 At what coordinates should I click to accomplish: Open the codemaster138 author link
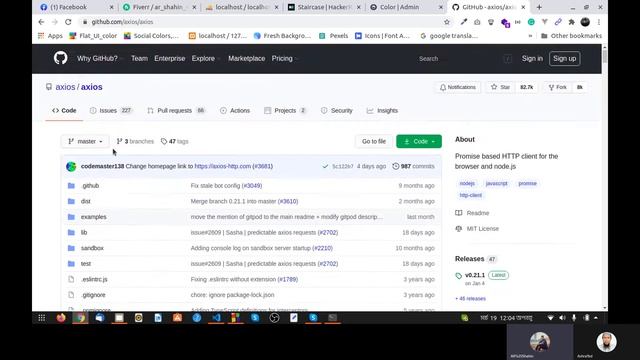point(102,166)
